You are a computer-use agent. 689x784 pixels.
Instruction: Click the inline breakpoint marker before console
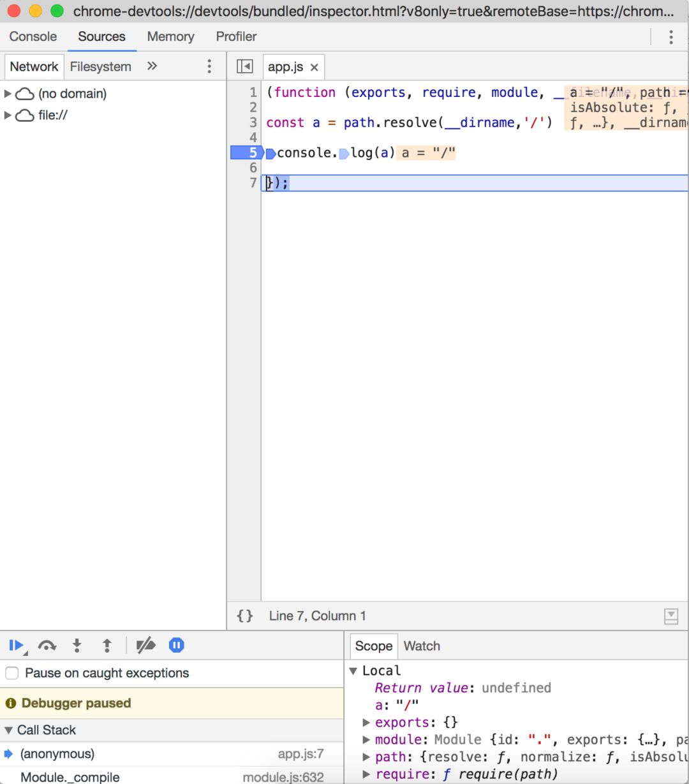coord(270,153)
